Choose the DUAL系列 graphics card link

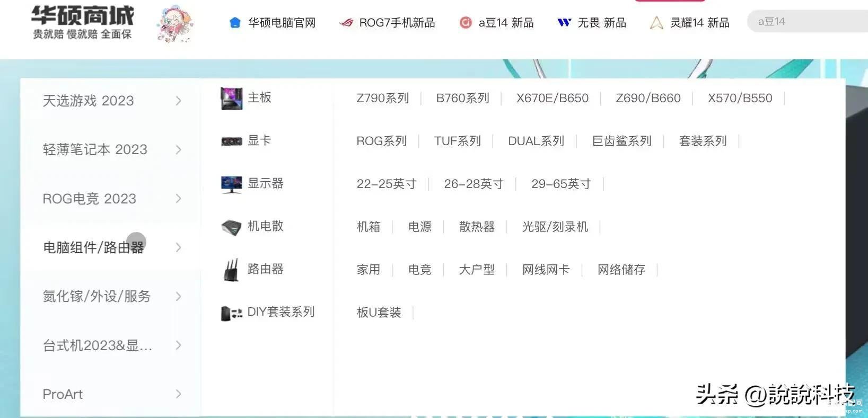[x=536, y=141]
